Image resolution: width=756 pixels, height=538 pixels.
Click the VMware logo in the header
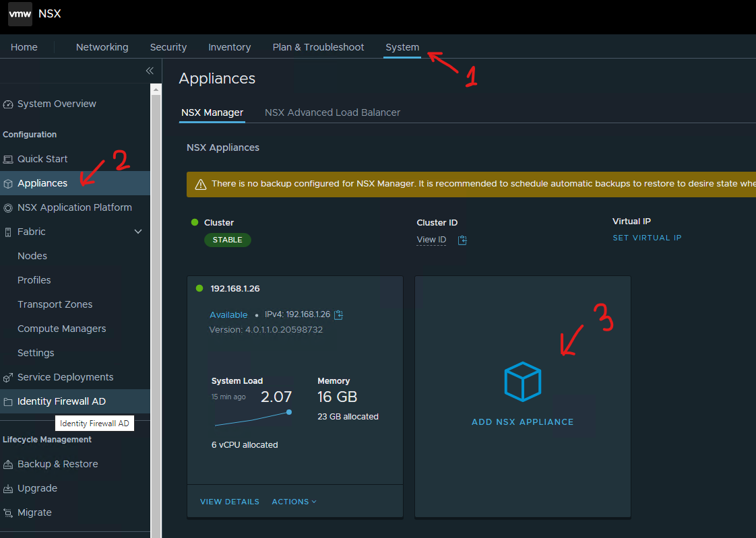[x=20, y=13]
